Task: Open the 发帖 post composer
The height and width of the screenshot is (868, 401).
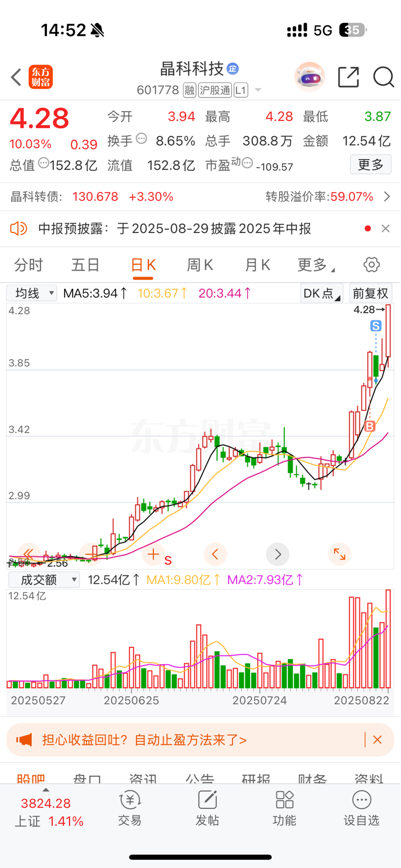Action: click(x=207, y=809)
